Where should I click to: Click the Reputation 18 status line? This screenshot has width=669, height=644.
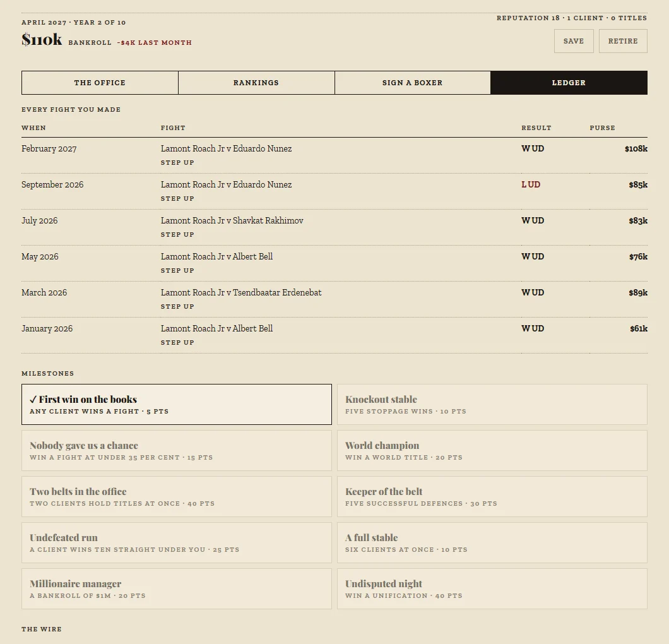tap(572, 18)
